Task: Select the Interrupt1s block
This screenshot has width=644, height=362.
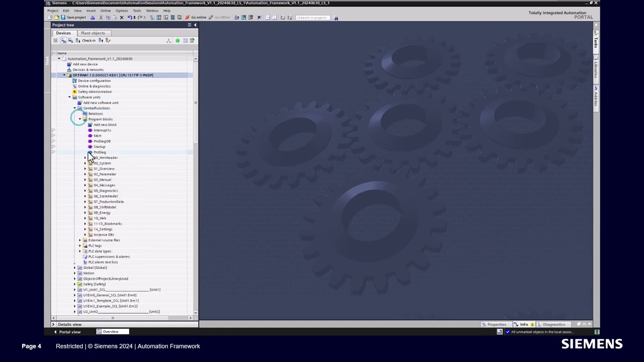Action: coord(102,130)
